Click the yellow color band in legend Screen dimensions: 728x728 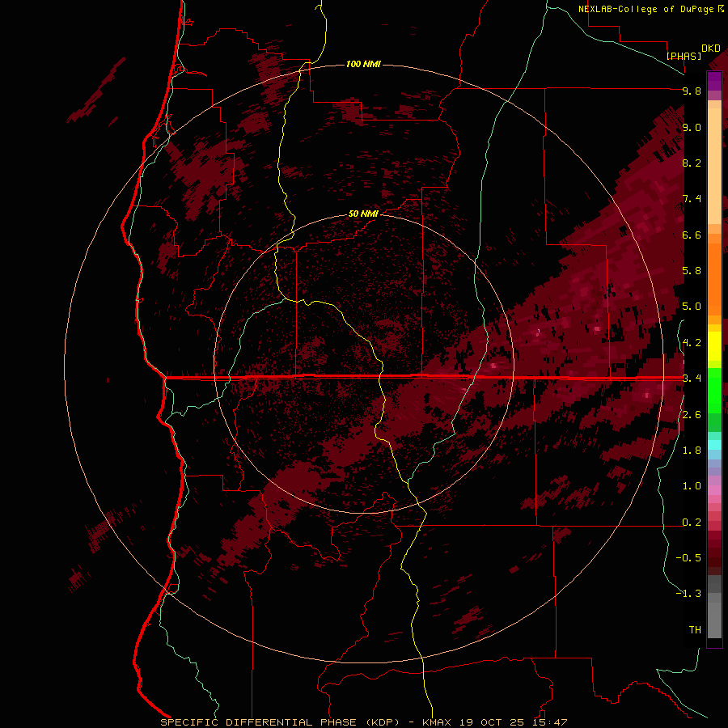(x=714, y=346)
